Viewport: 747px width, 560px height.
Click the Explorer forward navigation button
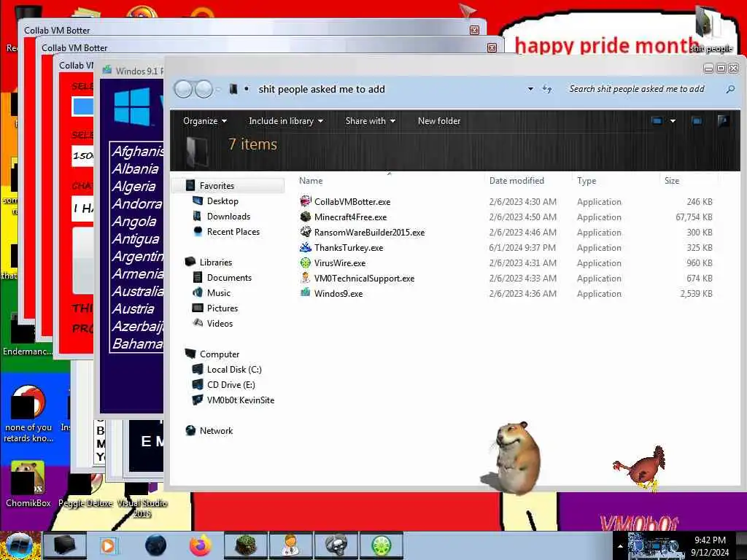point(204,89)
